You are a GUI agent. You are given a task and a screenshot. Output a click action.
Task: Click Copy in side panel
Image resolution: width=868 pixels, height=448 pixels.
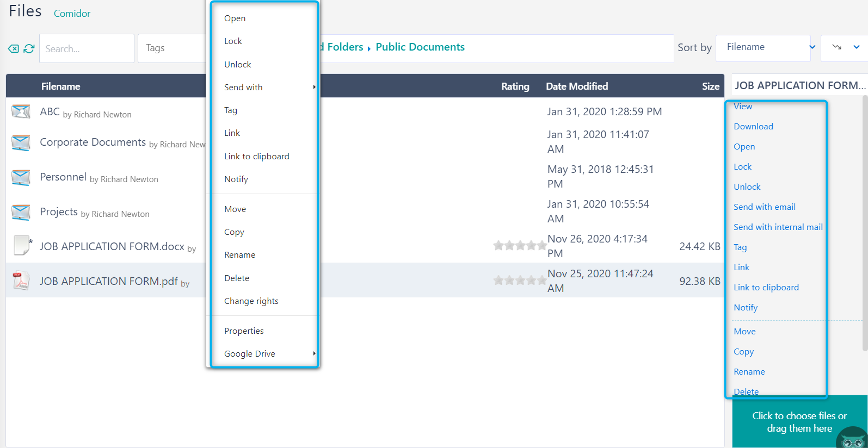(x=743, y=351)
